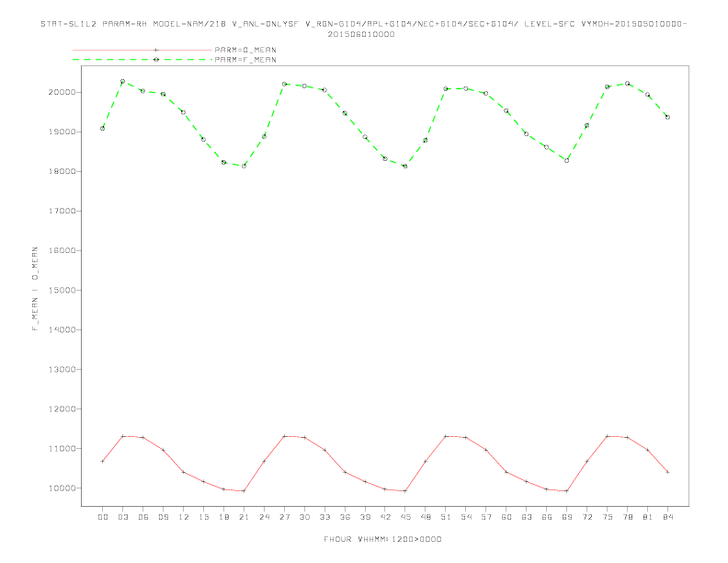The width and height of the screenshot is (728, 563).
Task: Click the 51 forecast hour tick label
Action: [446, 517]
